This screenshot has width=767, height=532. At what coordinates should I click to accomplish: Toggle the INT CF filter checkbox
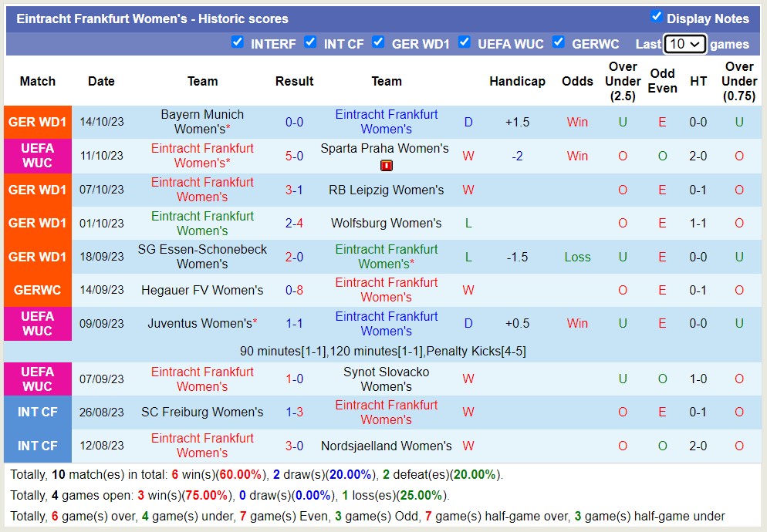(x=310, y=42)
